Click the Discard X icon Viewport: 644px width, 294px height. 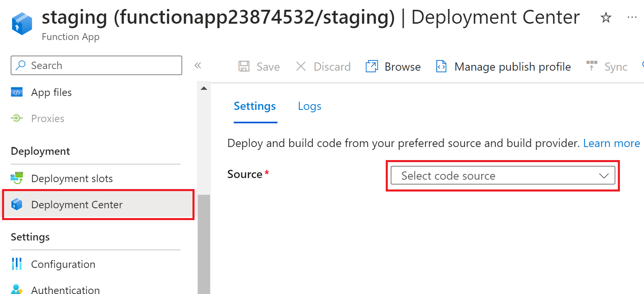(x=301, y=66)
